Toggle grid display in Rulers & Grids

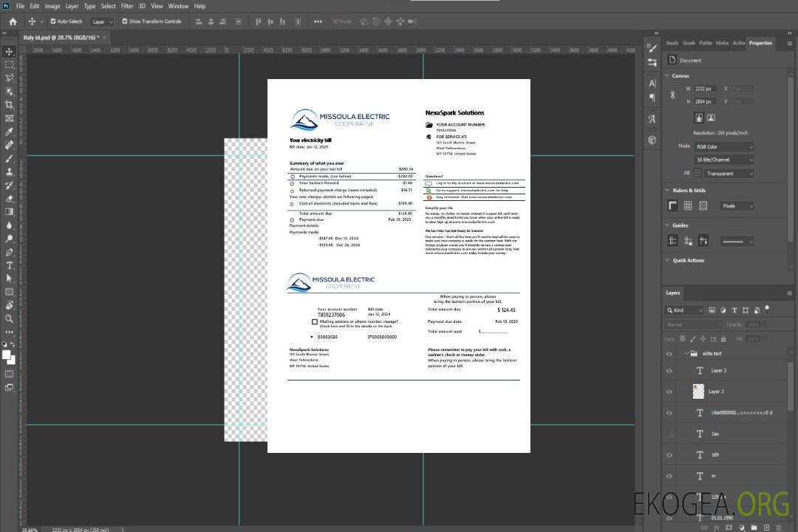click(x=688, y=206)
